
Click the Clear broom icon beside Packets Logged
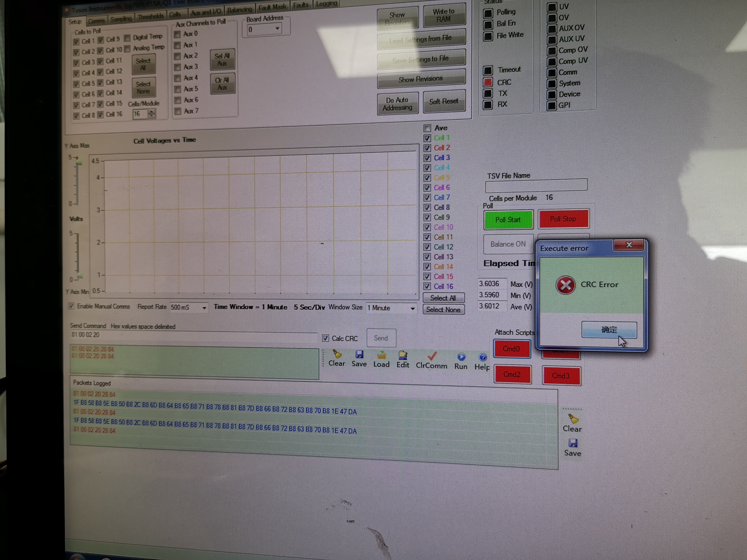tap(573, 418)
